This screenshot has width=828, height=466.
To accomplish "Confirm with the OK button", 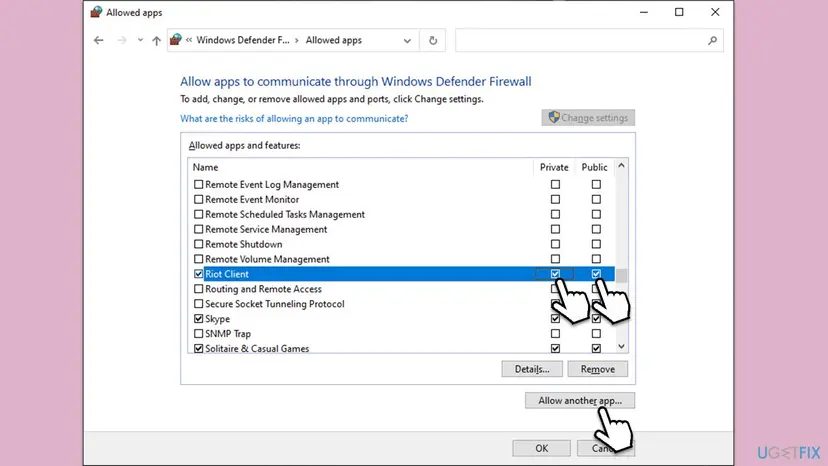I will [x=541, y=448].
